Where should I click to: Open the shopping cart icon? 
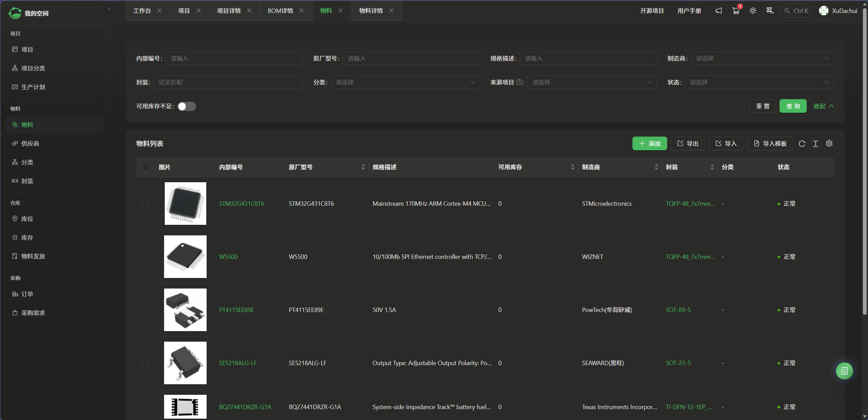pos(736,11)
